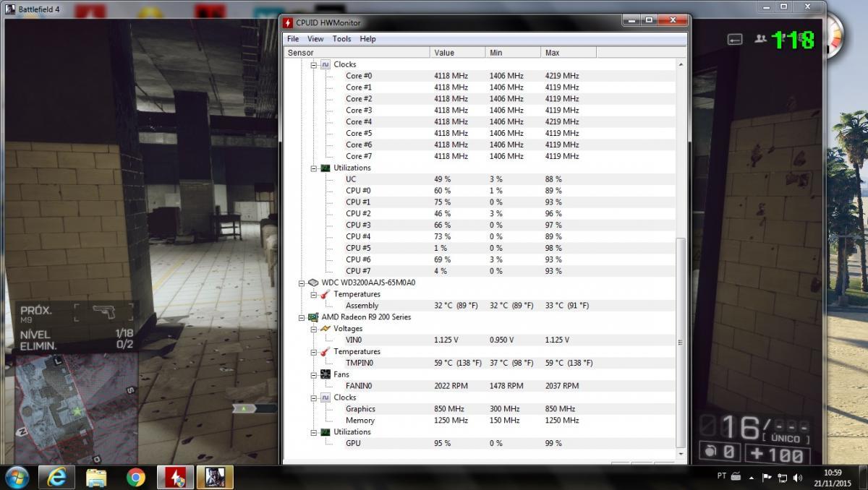Collapse the GPU Fans node
868x490 pixels.
[314, 374]
